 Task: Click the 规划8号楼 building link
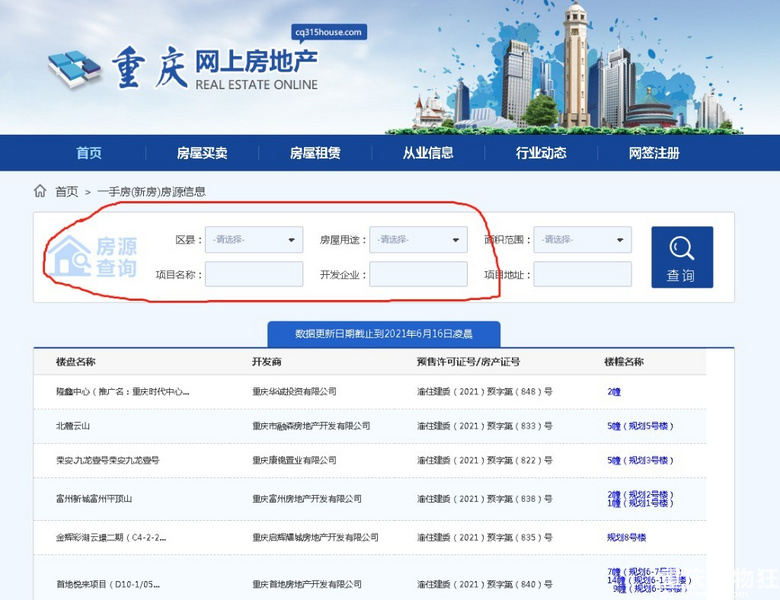point(627,537)
